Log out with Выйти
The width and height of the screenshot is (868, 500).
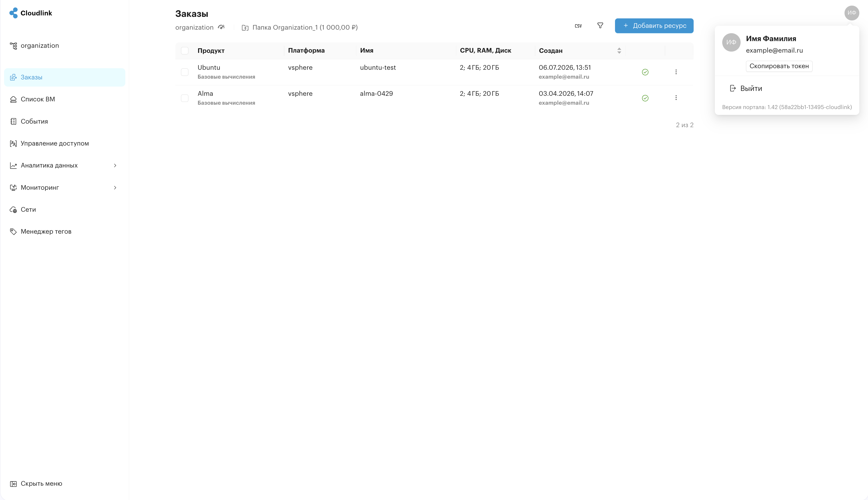point(746,89)
